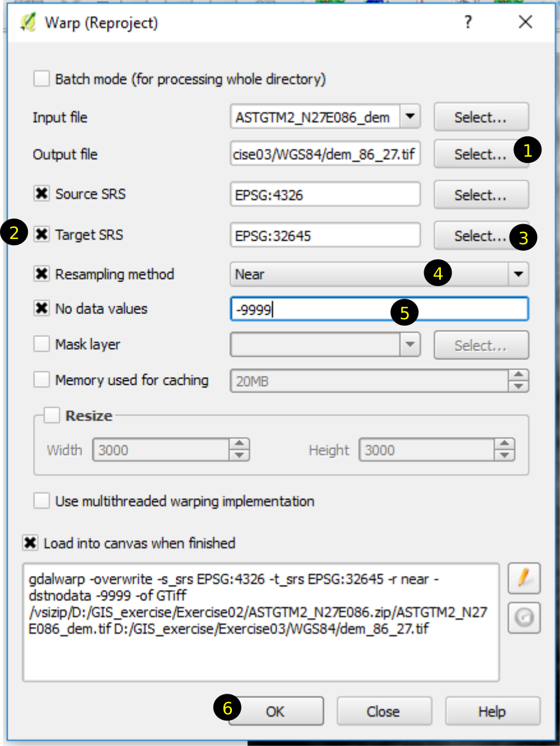This screenshot has width=560, height=746.
Task: Toggle Use multithreaded warping implementation
Action: coord(41,501)
